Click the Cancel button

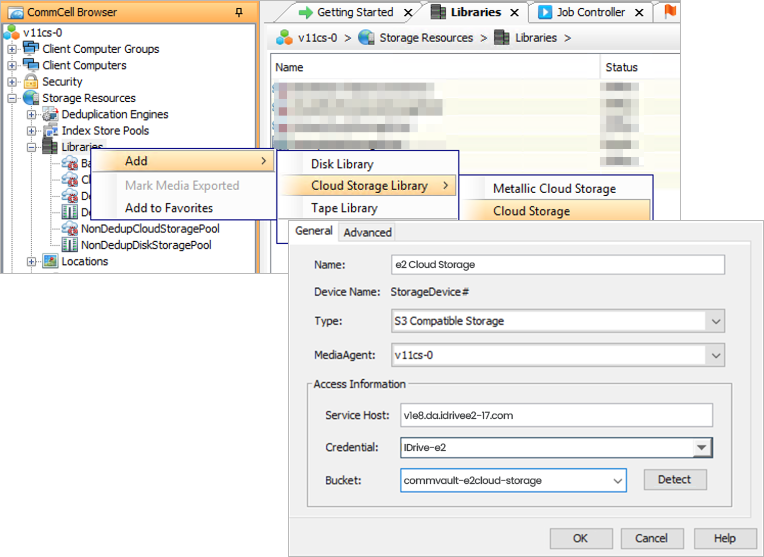652,538
